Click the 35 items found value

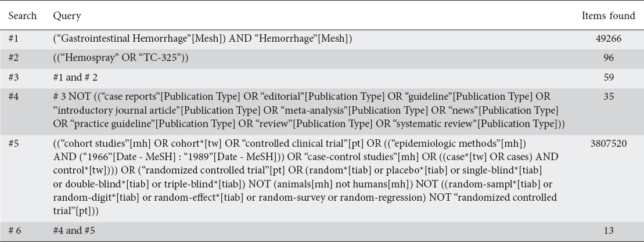click(x=608, y=96)
